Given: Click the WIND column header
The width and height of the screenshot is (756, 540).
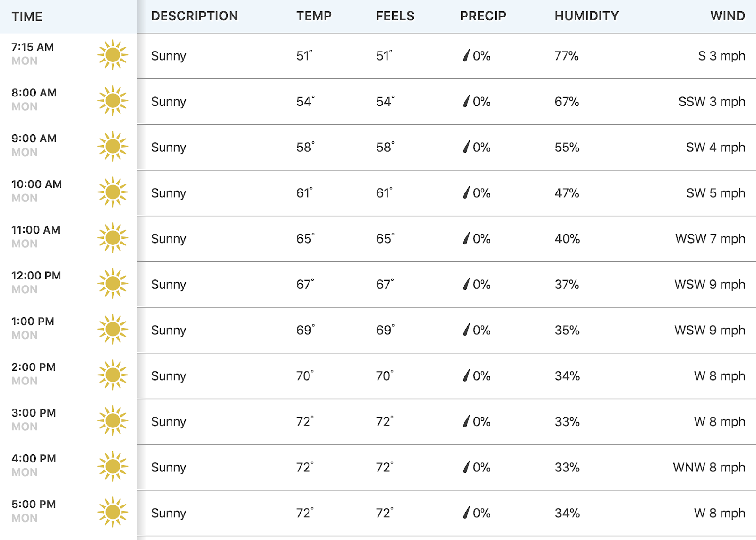Looking at the screenshot, I should pos(728,16).
